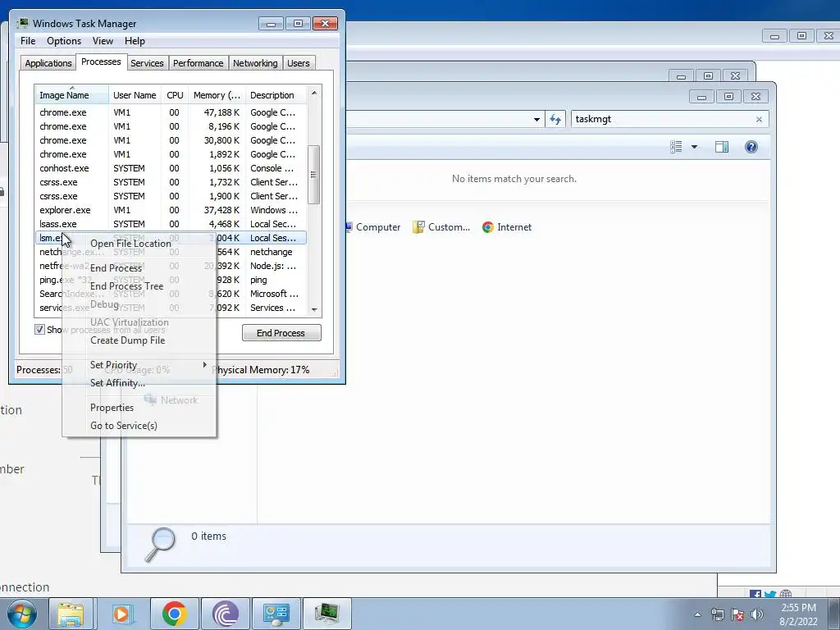Search again in Computer
The width and height of the screenshot is (840, 630).
point(372,227)
